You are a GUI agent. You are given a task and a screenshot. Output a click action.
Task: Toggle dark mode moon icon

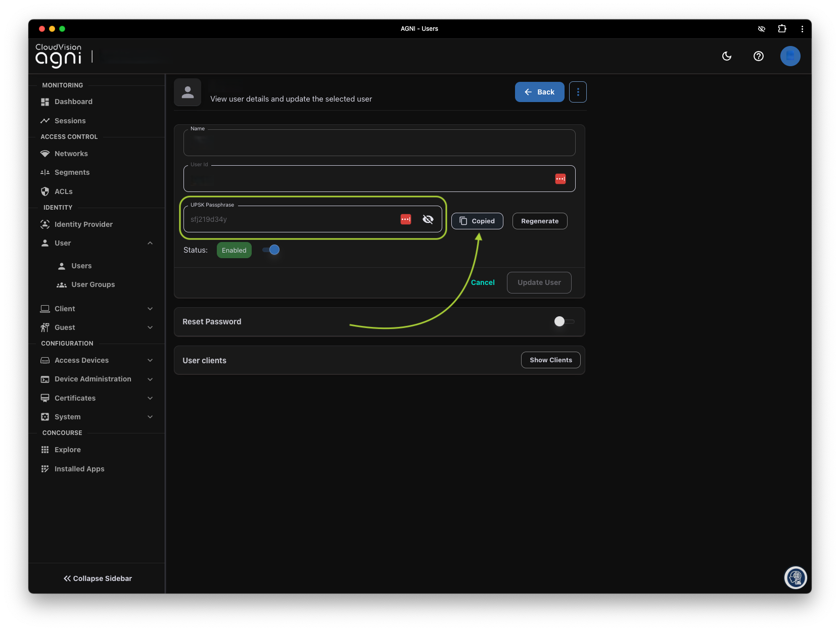(727, 56)
